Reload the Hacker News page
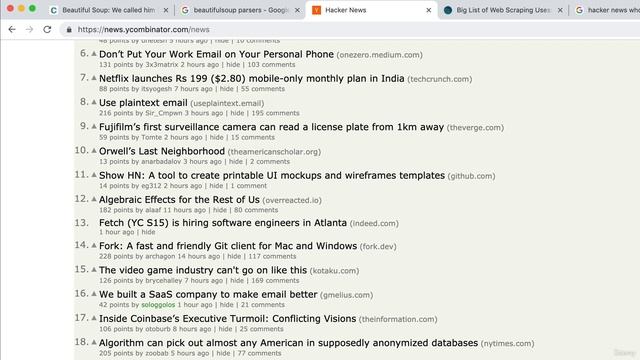Screen dimensions: 640x360 47,29
